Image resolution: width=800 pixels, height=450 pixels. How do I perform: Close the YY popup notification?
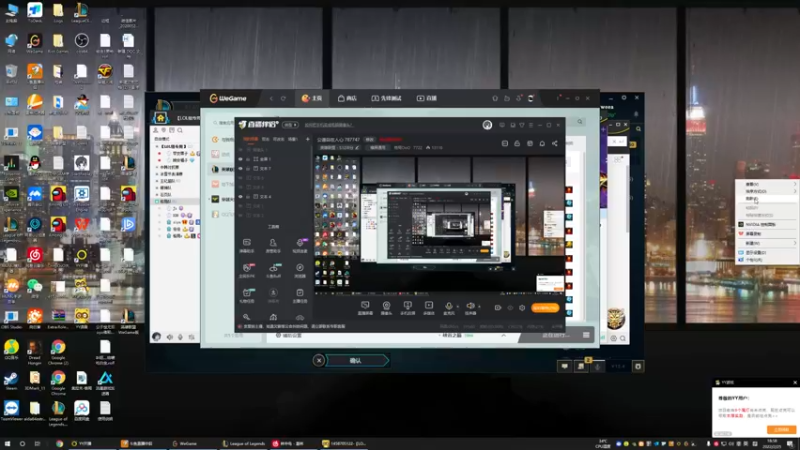[x=795, y=382]
